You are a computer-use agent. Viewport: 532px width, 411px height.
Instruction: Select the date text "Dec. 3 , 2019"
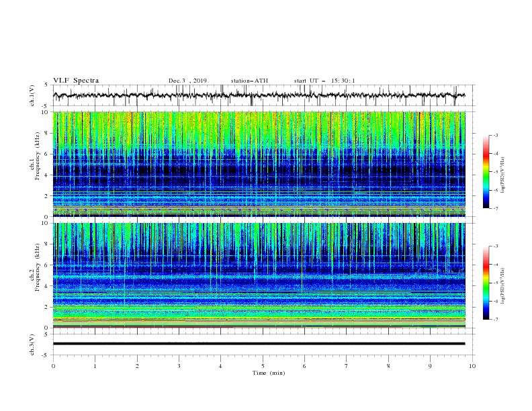[187, 81]
